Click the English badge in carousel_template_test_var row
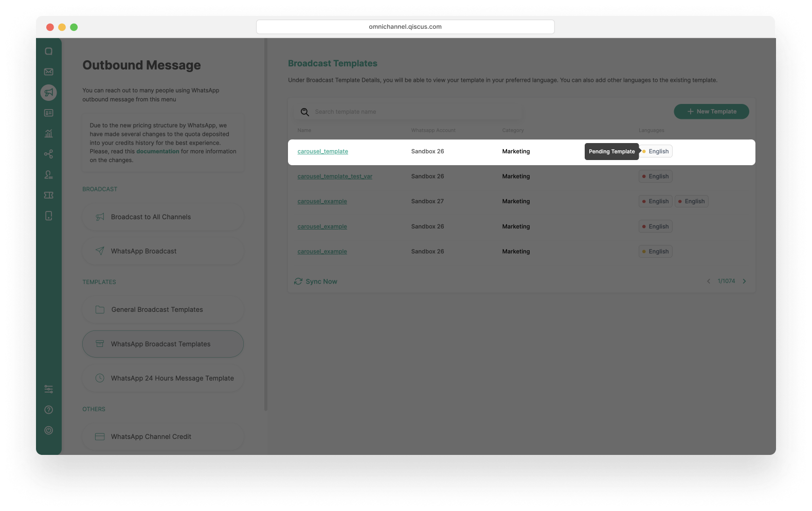This screenshot has height=511, width=812. pyautogui.click(x=656, y=177)
